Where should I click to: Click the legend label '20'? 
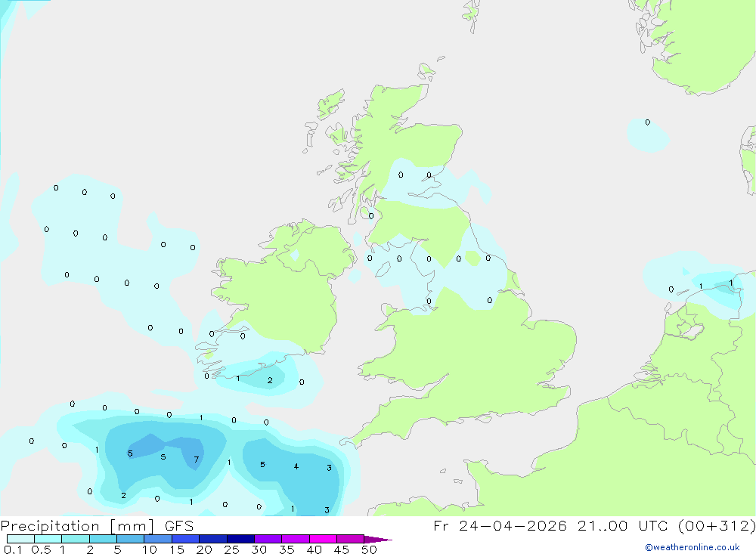(204, 549)
